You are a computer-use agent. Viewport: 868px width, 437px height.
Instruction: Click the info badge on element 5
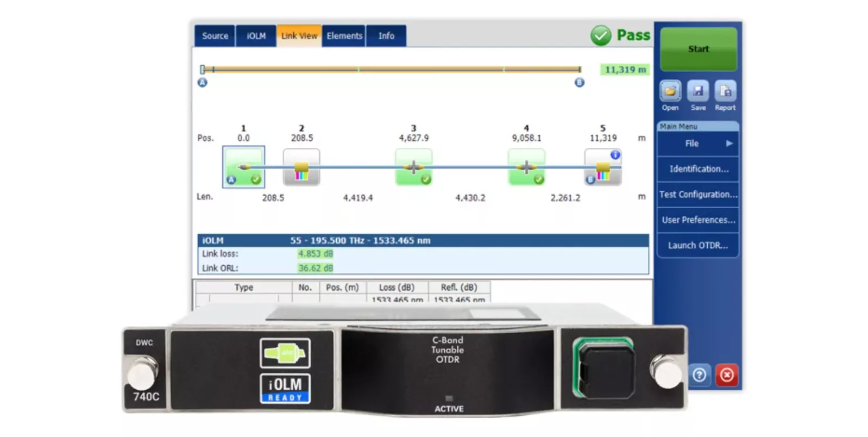pyautogui.click(x=615, y=155)
